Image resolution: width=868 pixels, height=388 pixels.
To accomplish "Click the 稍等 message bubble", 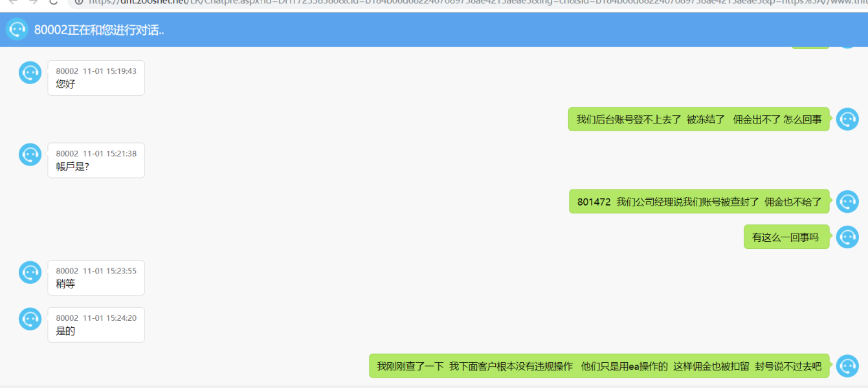I will (x=96, y=277).
